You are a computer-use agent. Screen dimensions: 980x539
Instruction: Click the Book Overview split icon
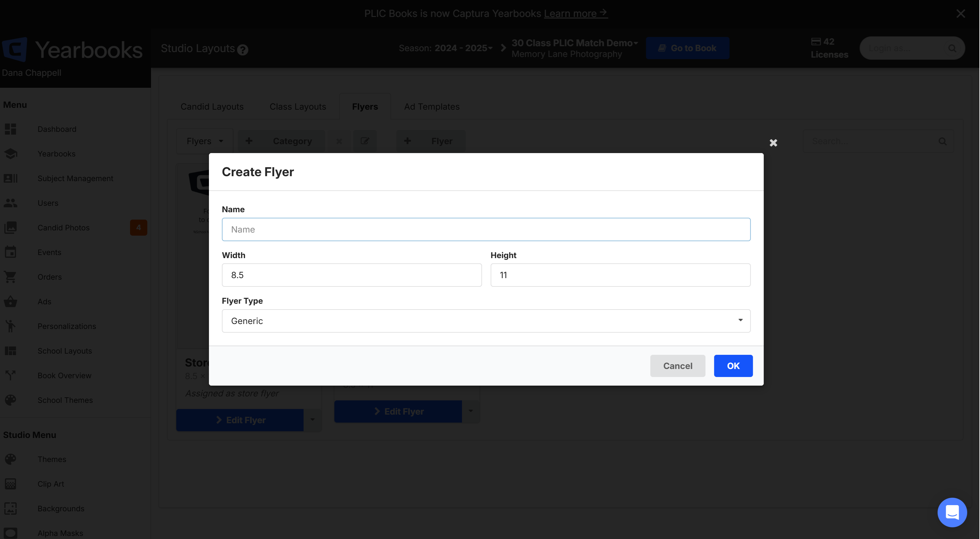(x=11, y=375)
